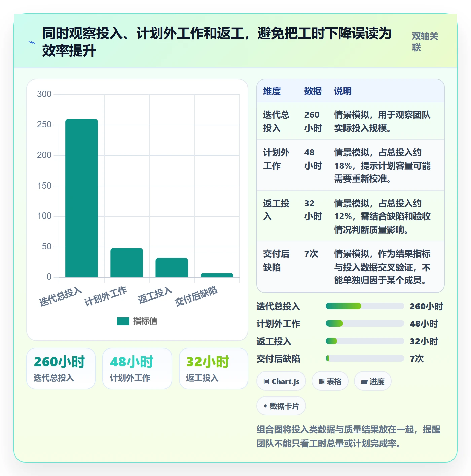Screen dimensions: 471x476
Task: Click the 150 y-axis label
Action: coord(44,186)
